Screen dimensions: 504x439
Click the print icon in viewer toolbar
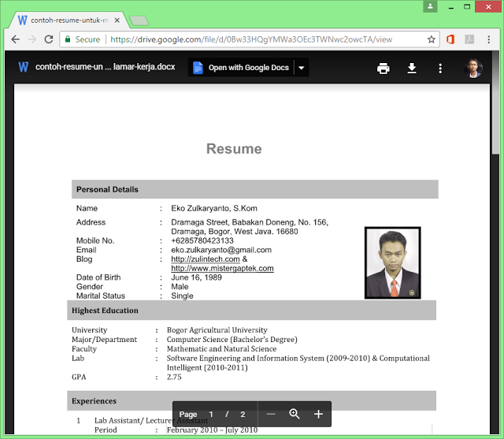384,69
